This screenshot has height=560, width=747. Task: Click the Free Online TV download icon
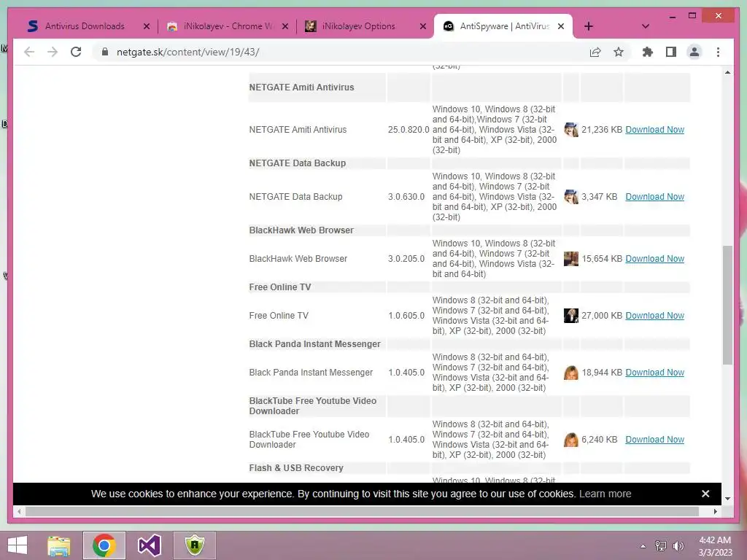pos(570,315)
